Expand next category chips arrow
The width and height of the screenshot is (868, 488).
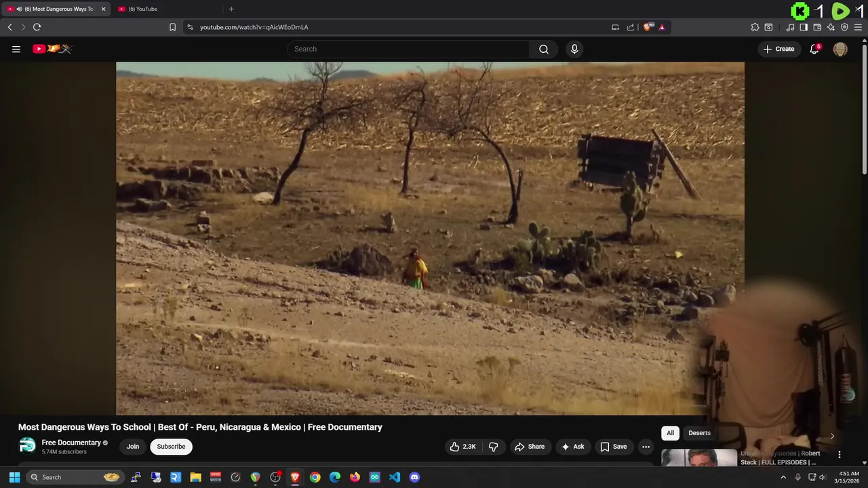[x=832, y=436]
